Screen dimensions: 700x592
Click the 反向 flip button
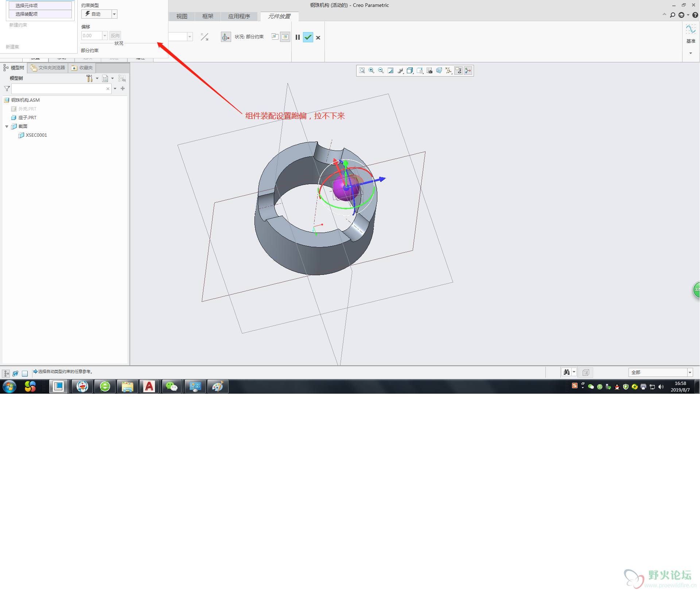point(115,36)
